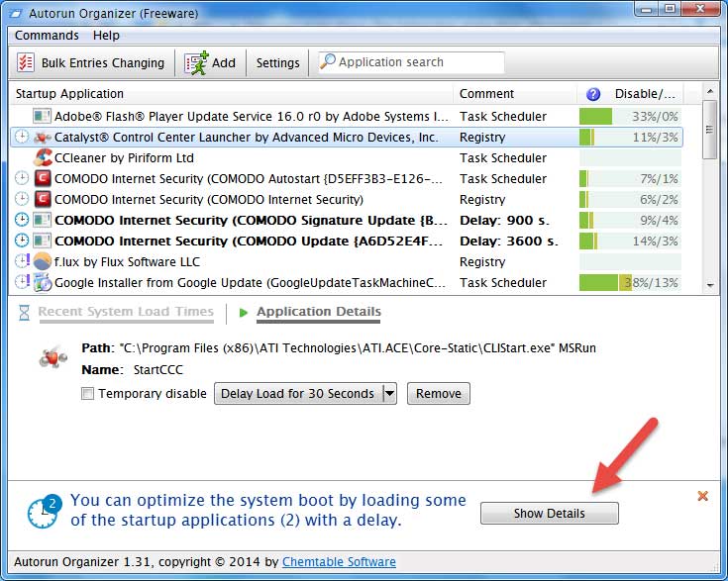Click the Show Details button
Screen dimensions: 728x581
(x=550, y=514)
